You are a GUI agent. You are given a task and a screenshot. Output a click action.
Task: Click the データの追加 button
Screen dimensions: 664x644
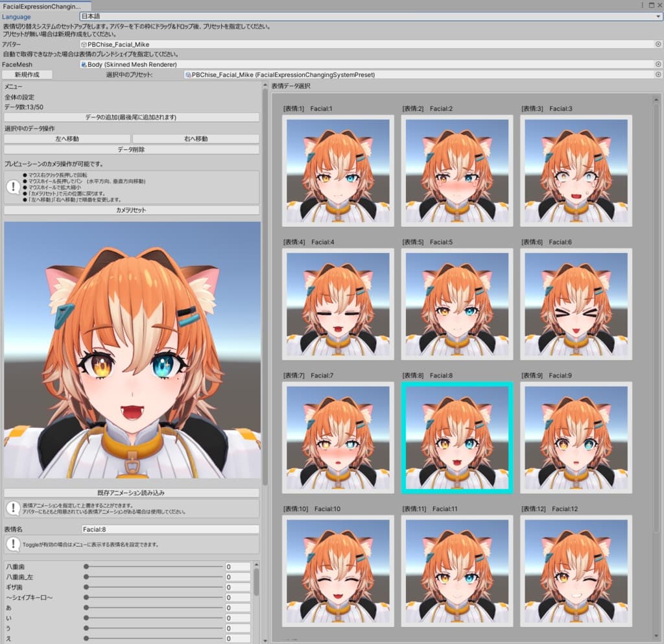point(131,117)
